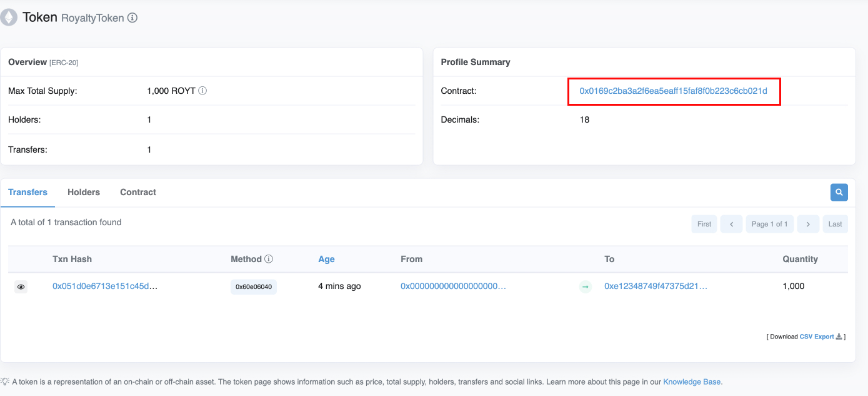Image resolution: width=868 pixels, height=396 pixels.
Task: Switch to the Holders tab
Action: coord(84,192)
